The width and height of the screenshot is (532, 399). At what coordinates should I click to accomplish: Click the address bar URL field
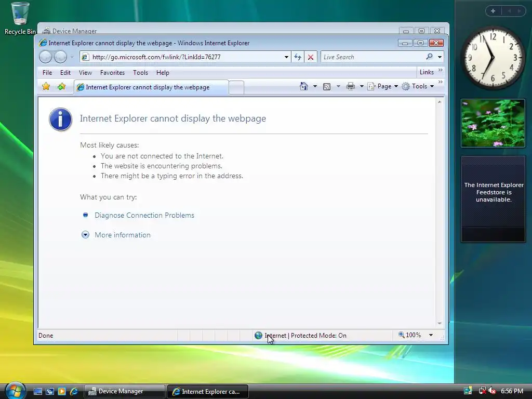(x=185, y=57)
